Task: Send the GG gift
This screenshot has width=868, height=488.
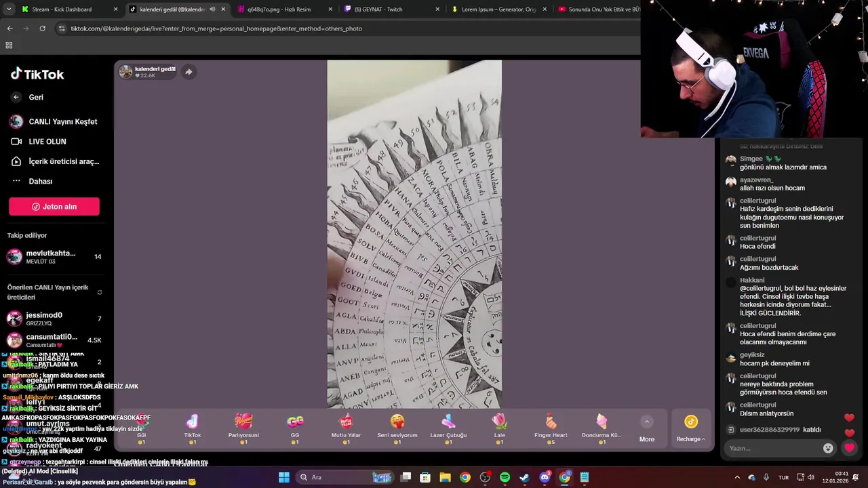Action: 295,428
